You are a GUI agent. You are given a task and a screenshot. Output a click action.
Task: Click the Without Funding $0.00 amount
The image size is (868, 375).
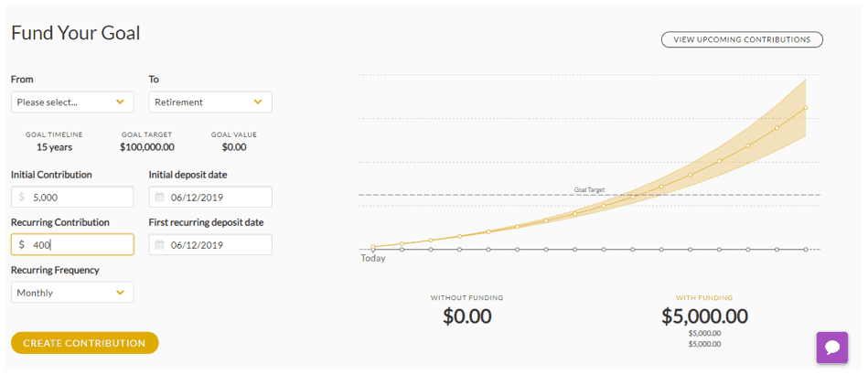pyautogui.click(x=467, y=316)
